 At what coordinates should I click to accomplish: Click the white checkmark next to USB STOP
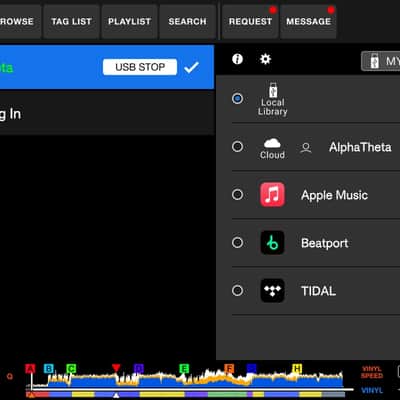point(192,67)
